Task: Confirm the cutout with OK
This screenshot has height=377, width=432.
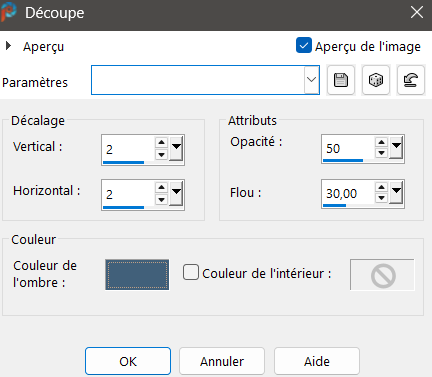Action: 128,361
